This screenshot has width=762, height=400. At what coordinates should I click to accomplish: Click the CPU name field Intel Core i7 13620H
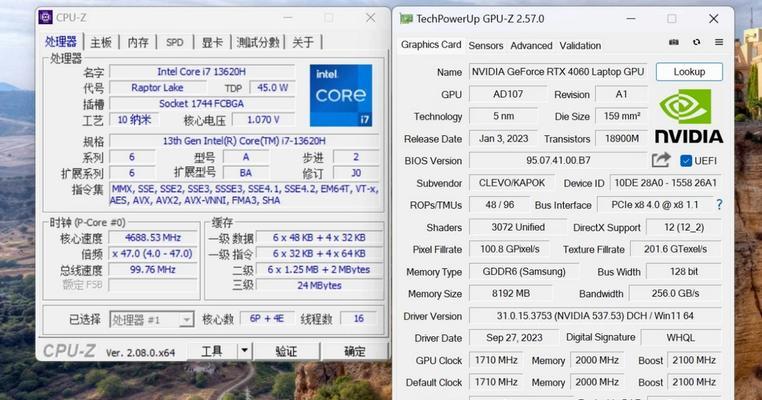(x=202, y=71)
